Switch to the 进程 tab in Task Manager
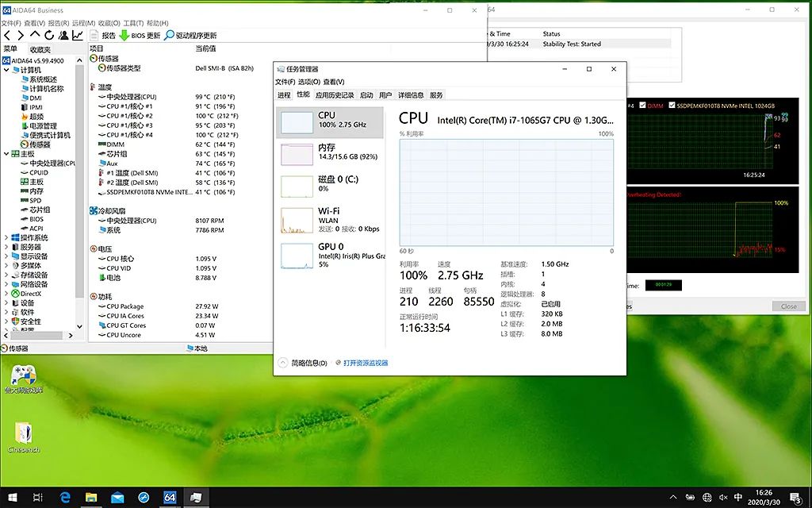 tap(284, 95)
